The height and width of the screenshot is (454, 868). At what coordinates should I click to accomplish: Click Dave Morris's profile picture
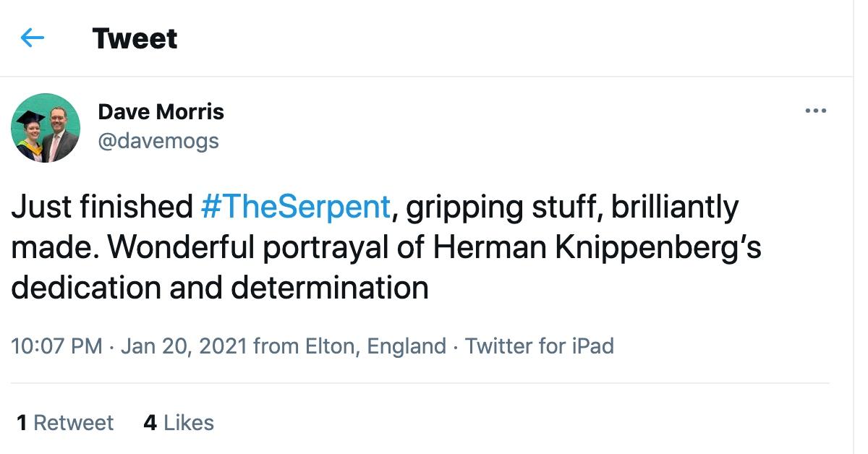45,127
